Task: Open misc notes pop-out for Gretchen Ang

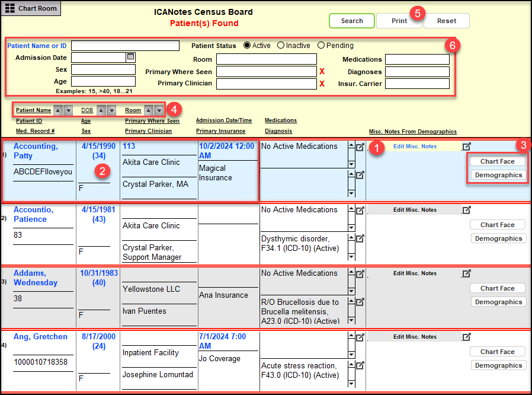Action: point(467,337)
